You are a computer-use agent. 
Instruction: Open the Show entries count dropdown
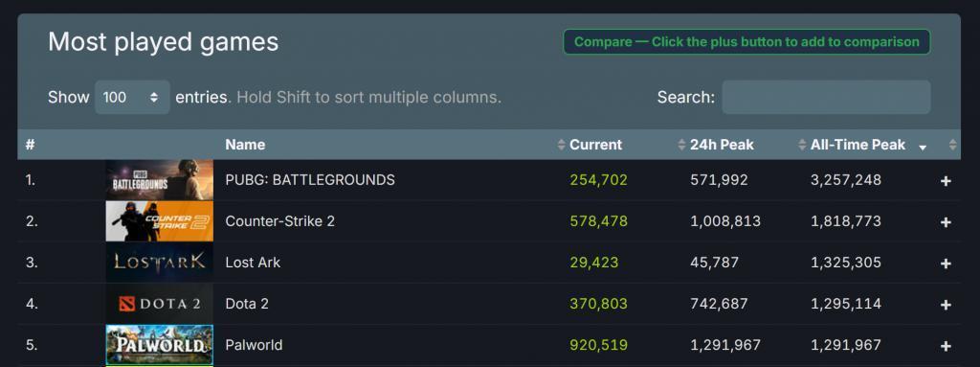tap(132, 97)
